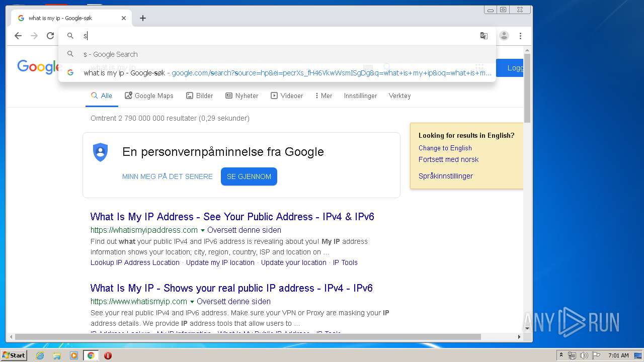This screenshot has width=644, height=362.
Task: Click the translate page icon in address bar
Action: point(484,36)
